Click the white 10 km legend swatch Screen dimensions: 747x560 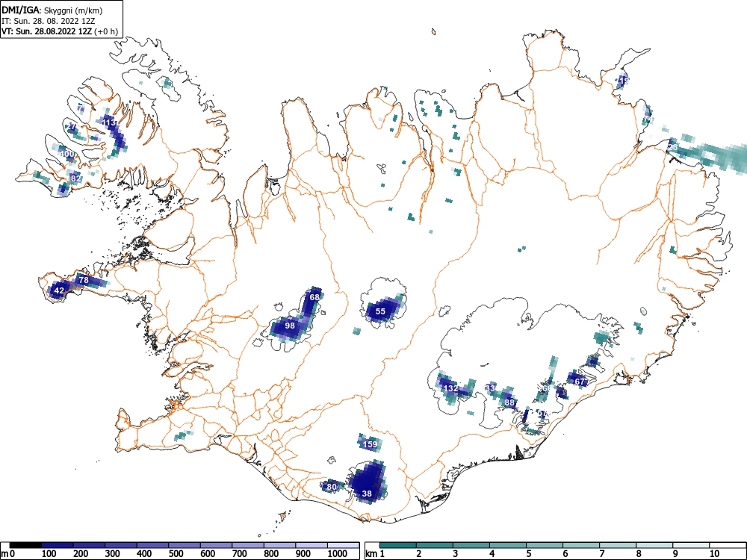pyautogui.click(x=728, y=545)
